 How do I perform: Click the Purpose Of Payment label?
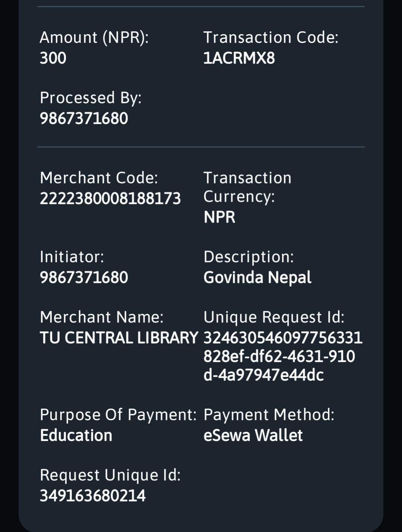[118, 415]
